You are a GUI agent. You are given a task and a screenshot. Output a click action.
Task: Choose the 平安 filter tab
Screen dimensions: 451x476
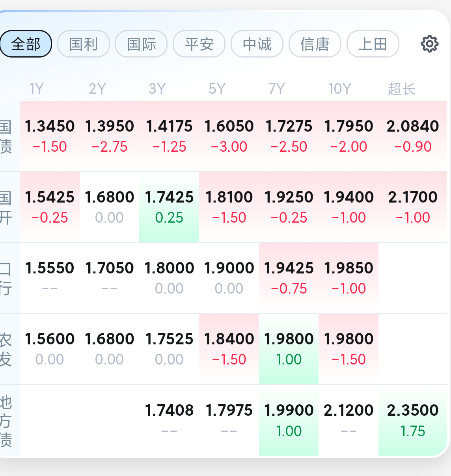199,44
